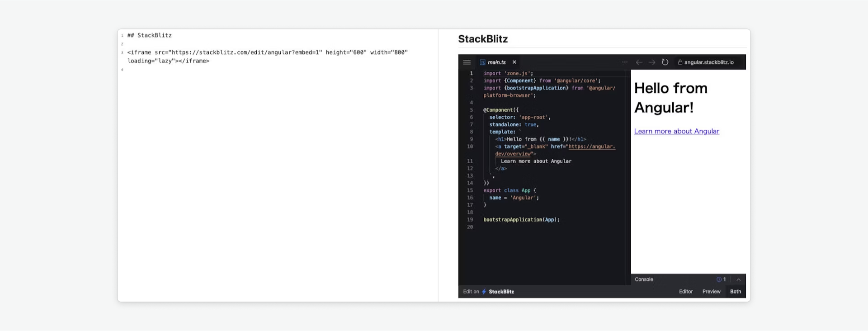Go back in the preview browser
Screen dimensions: 868x331
pyautogui.click(x=639, y=62)
